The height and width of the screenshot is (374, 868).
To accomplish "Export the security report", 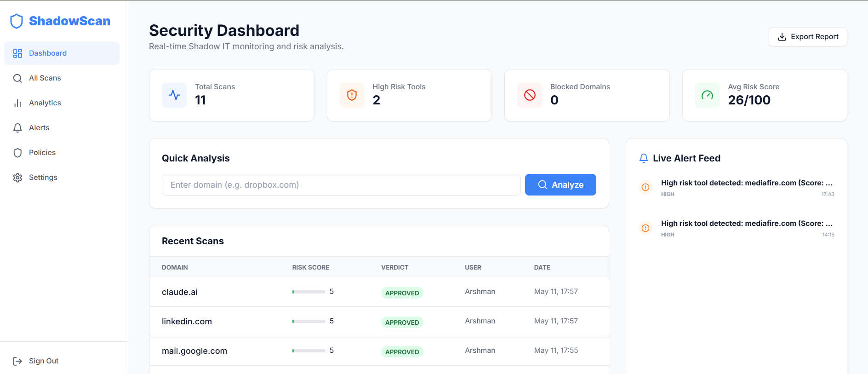I will tap(808, 37).
